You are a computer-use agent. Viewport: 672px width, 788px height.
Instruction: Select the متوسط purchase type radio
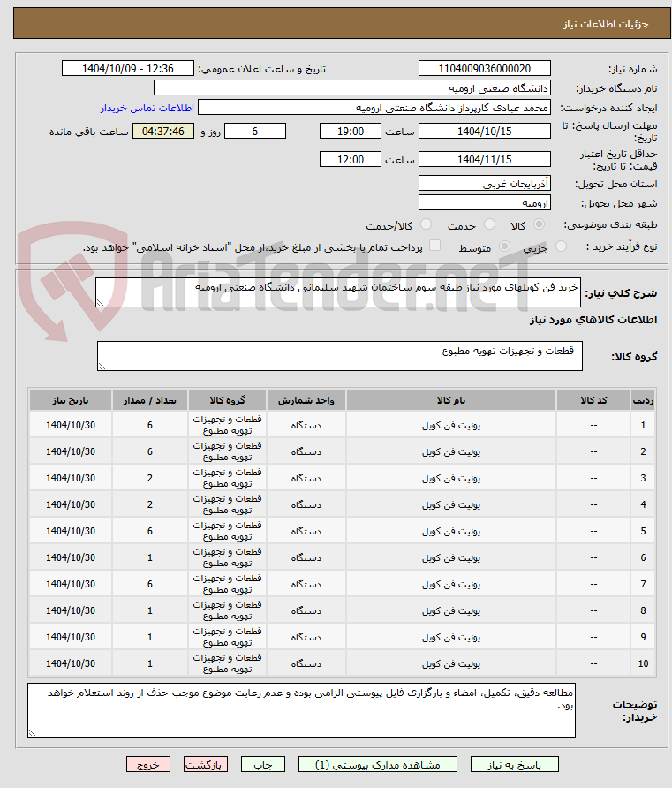pos(504,246)
